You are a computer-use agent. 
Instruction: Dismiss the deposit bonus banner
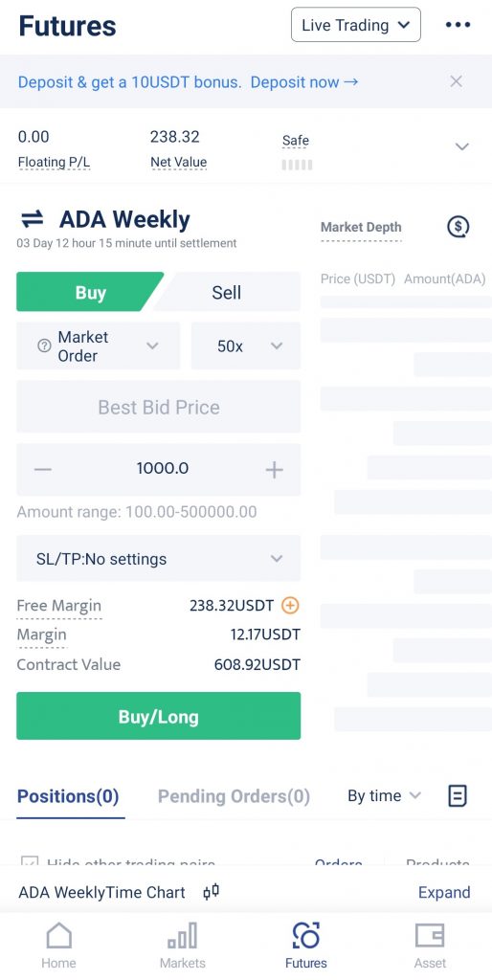pos(457,81)
